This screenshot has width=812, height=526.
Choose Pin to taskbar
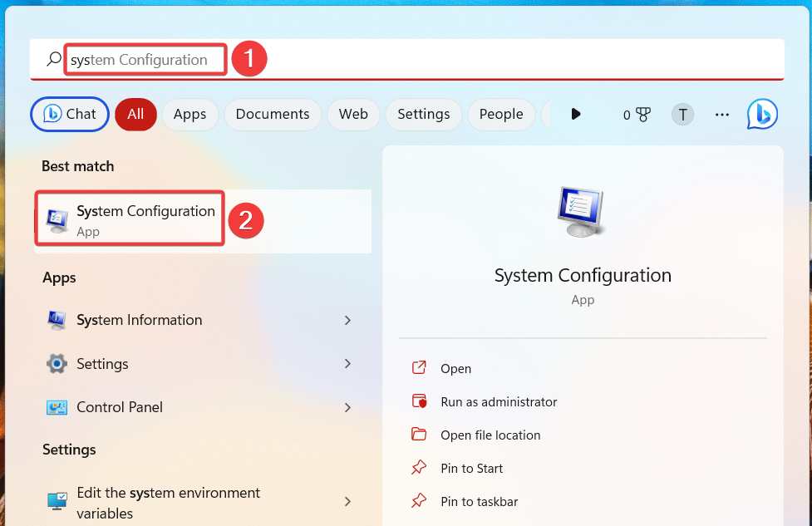point(480,502)
